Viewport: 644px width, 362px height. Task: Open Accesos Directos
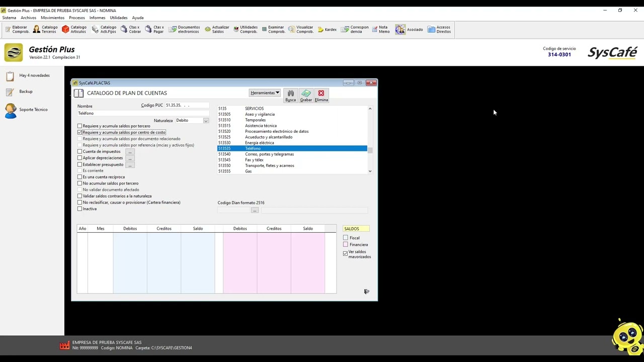[x=439, y=30]
